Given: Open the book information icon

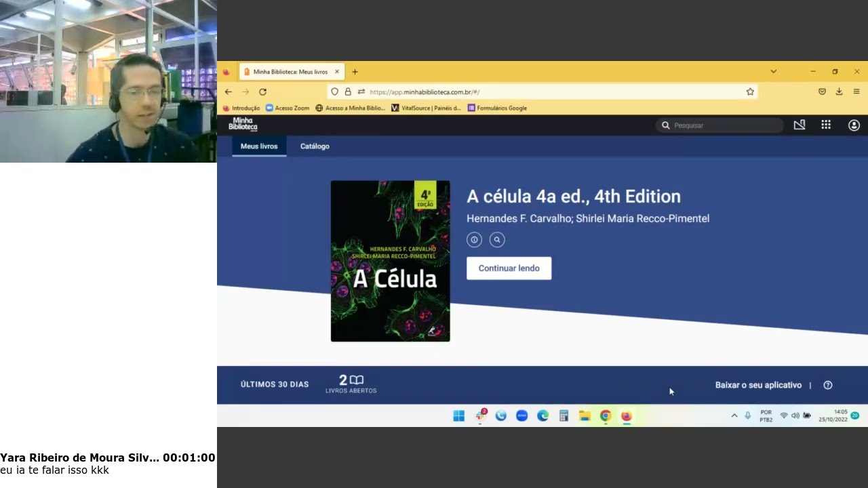Looking at the screenshot, I should 474,239.
